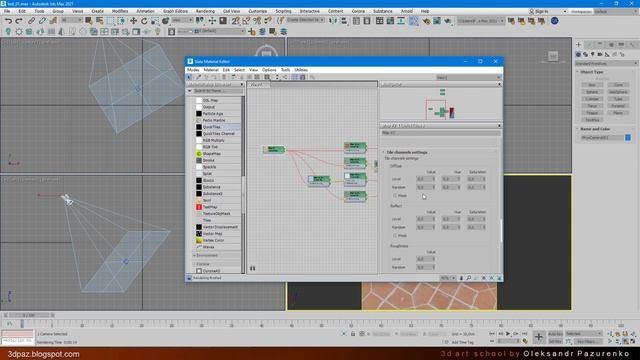
Task: Toggle the Auto Key button
Action: click(x=555, y=334)
